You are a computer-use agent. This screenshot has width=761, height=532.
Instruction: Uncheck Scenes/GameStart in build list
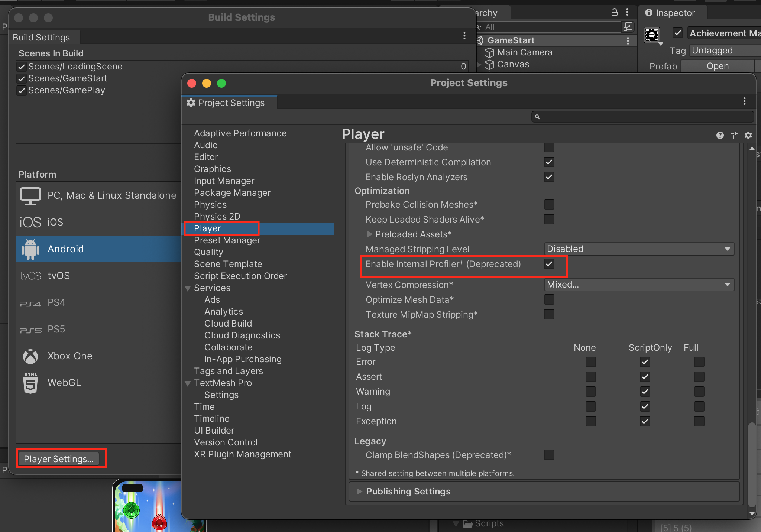[22, 78]
